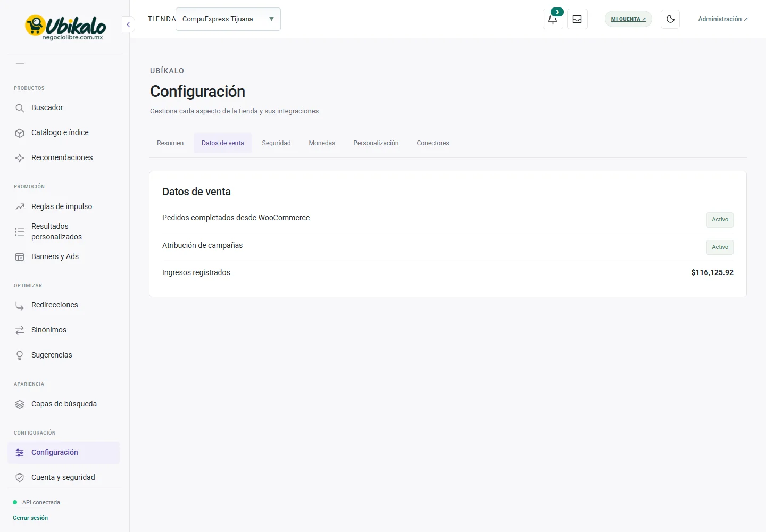Switch to the Resumen tab
The image size is (766, 532).
coord(170,143)
